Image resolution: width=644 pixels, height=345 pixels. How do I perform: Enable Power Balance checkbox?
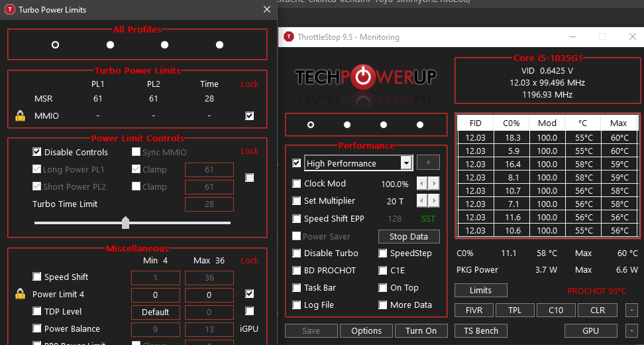37,328
